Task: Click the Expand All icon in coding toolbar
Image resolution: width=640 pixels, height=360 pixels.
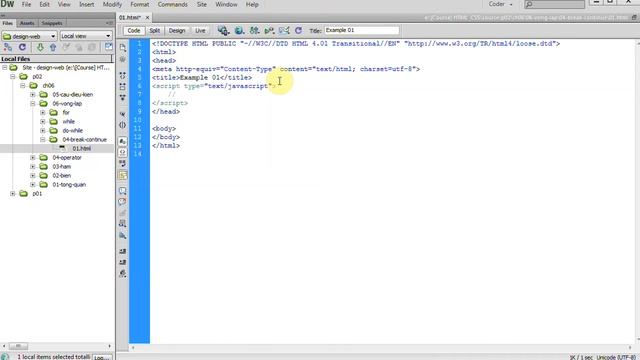Action: coord(122,98)
